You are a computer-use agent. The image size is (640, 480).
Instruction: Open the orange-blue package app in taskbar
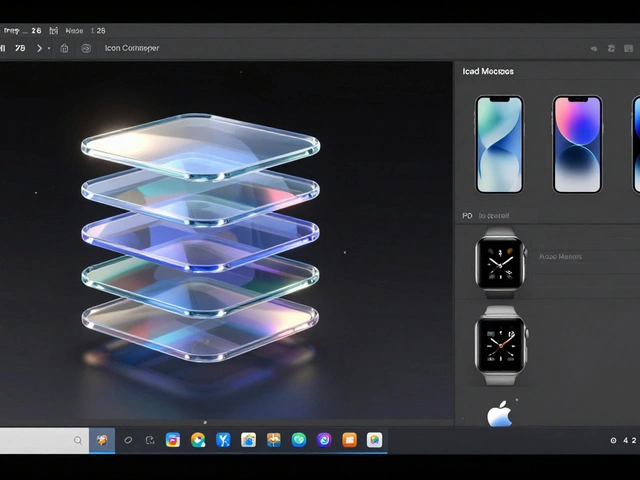[x=273, y=440]
